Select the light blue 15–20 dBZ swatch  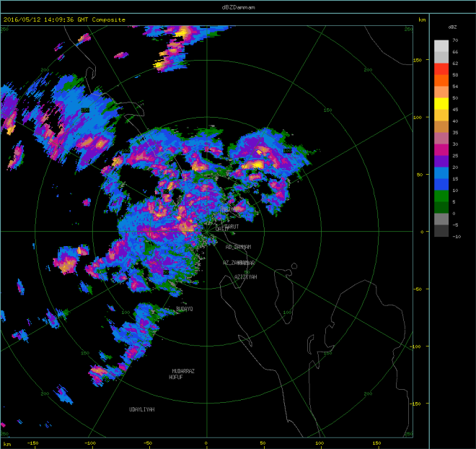441,173
